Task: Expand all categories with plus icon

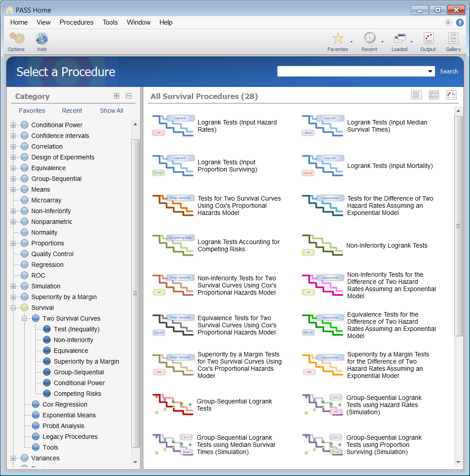Action: [116, 96]
